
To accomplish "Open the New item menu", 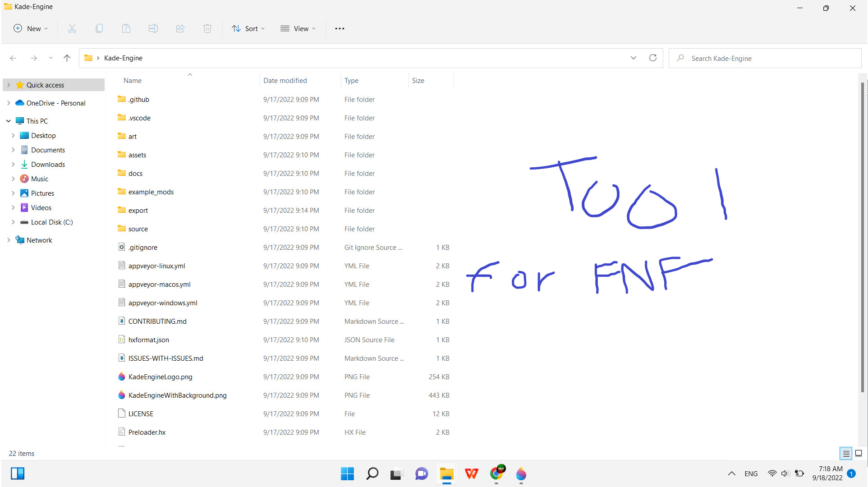I will (30, 28).
